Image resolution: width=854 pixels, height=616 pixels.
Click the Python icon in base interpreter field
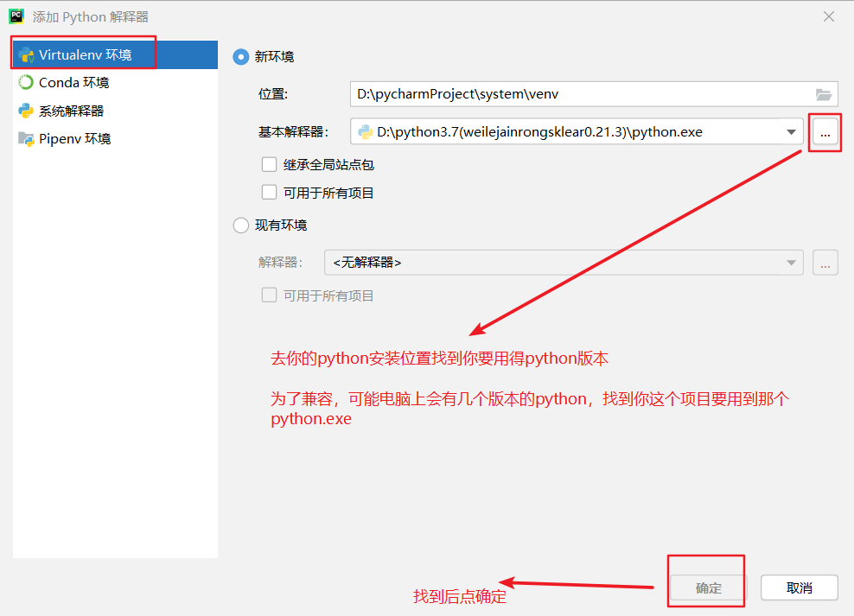365,131
